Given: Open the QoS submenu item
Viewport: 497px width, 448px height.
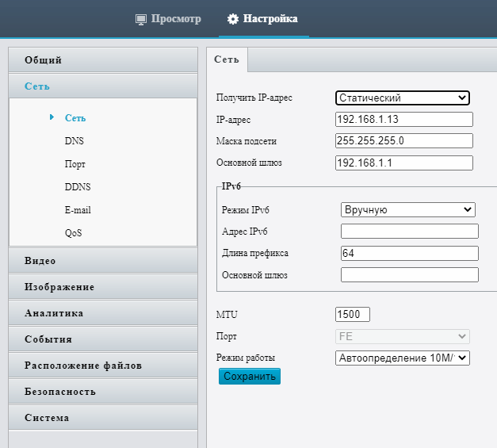Looking at the screenshot, I should [73, 233].
